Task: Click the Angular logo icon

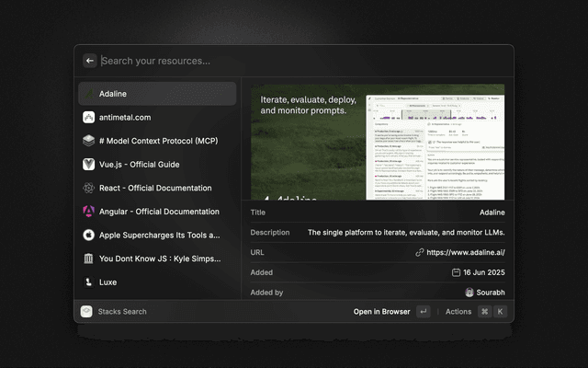Action: point(89,212)
